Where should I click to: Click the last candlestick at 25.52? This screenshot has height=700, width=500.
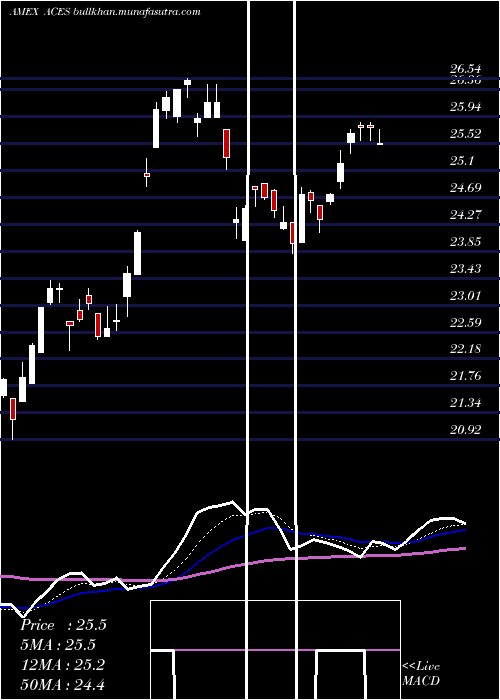click(x=380, y=137)
